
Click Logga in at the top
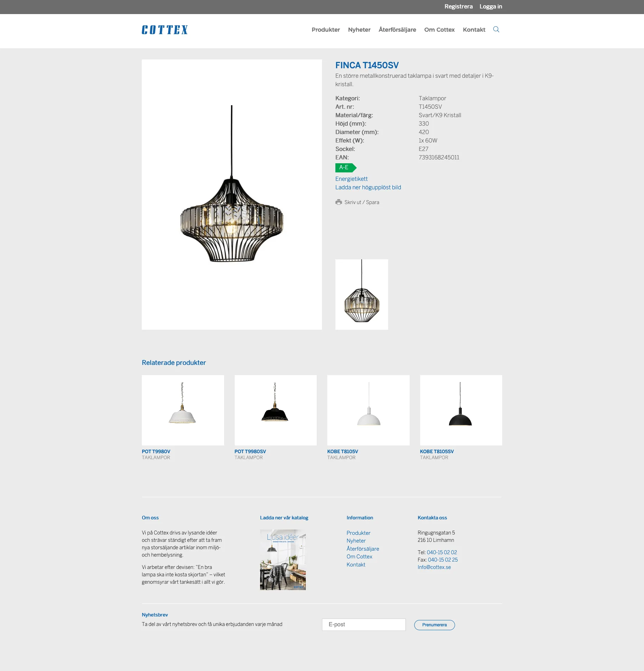491,6
